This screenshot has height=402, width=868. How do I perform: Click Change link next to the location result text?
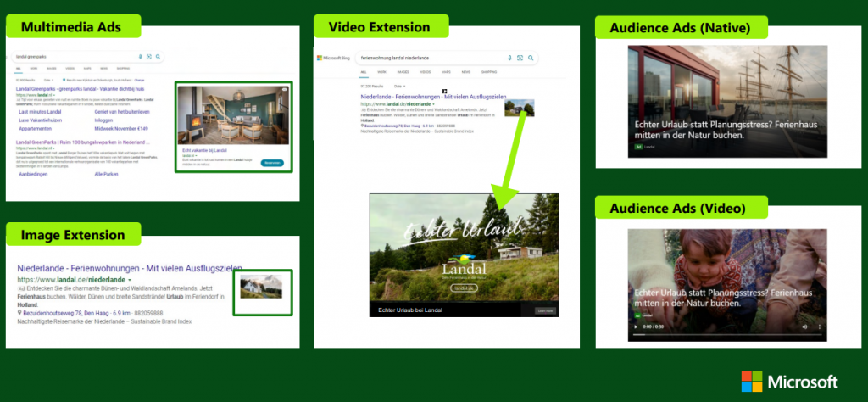click(x=139, y=81)
